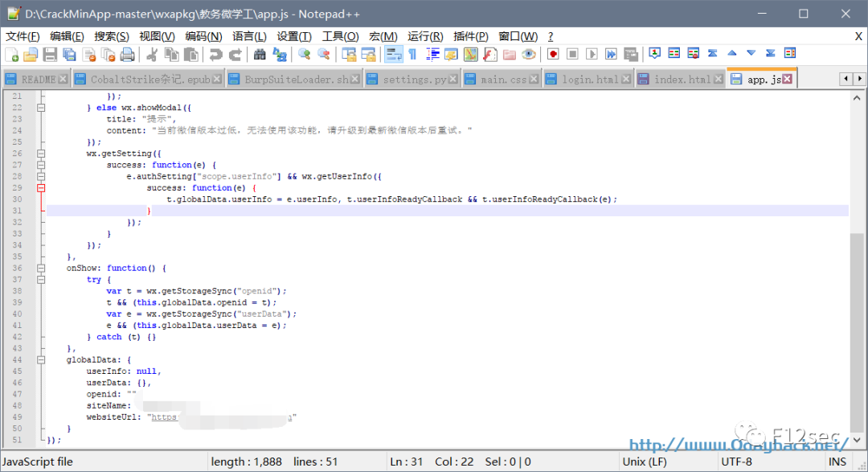
Task: Switch to the BurpSuiteLoader.sh tab
Action: pos(294,80)
